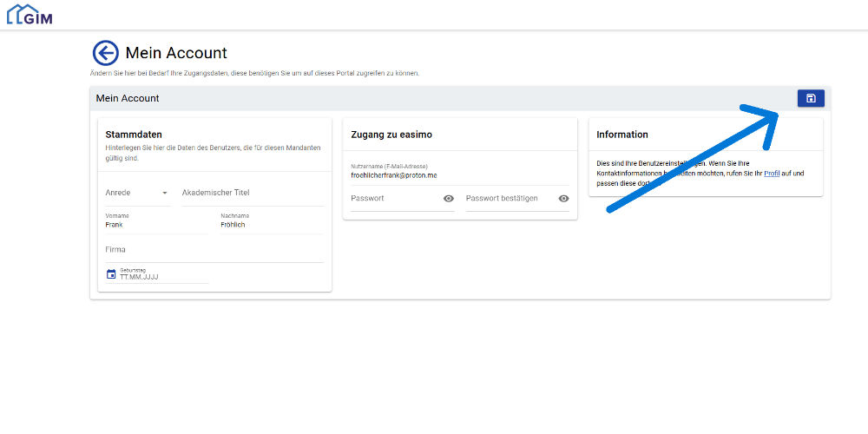Select the Zugang zu easimo heading
The height and width of the screenshot is (434, 868).
[391, 135]
